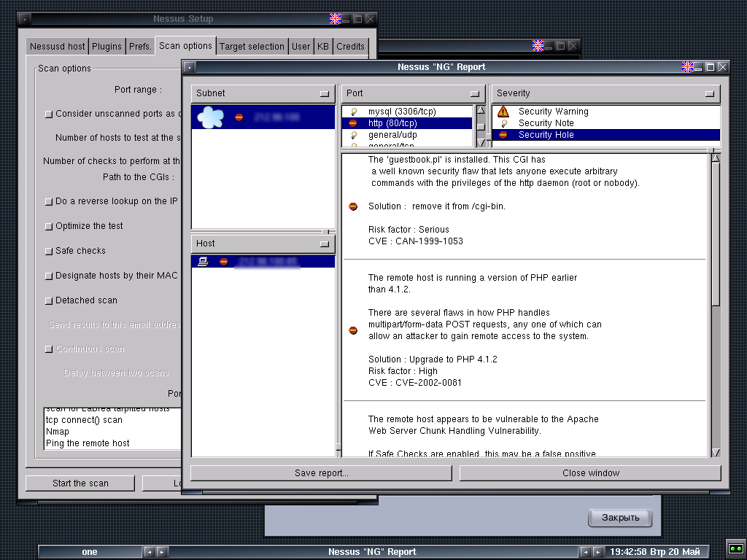
Task: Click the port list scroll down arrow
Action: tap(481, 142)
